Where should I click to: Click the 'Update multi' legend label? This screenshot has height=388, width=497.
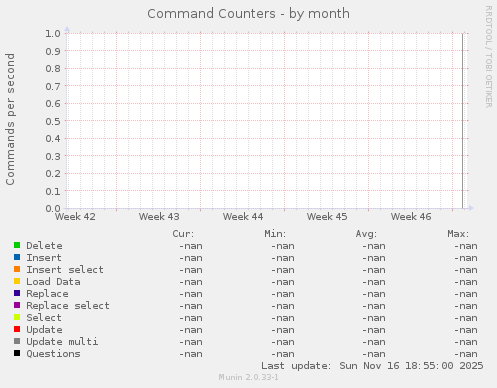[62, 342]
